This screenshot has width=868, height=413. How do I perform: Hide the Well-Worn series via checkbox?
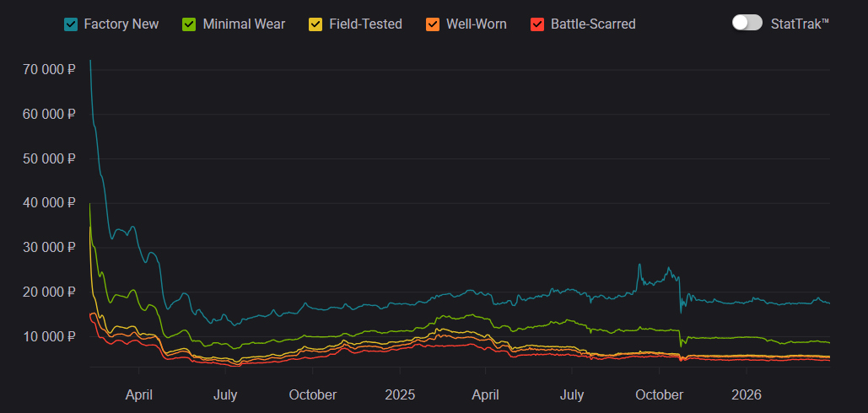pos(433,24)
